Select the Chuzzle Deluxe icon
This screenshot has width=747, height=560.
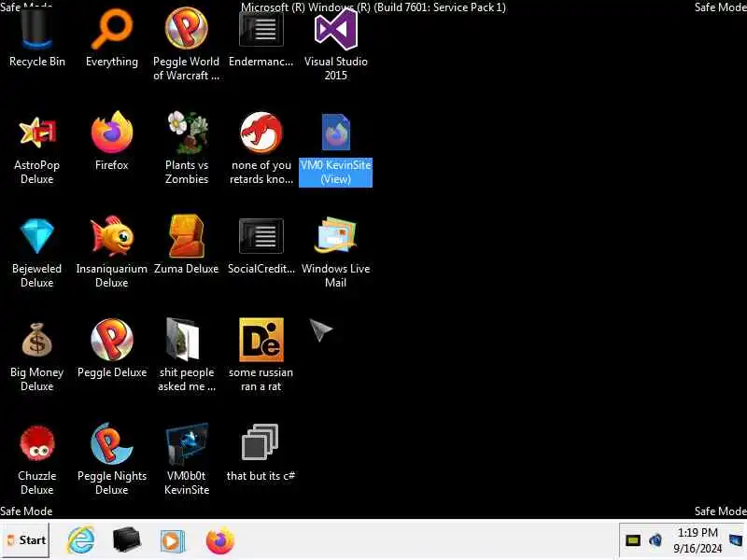coord(37,444)
